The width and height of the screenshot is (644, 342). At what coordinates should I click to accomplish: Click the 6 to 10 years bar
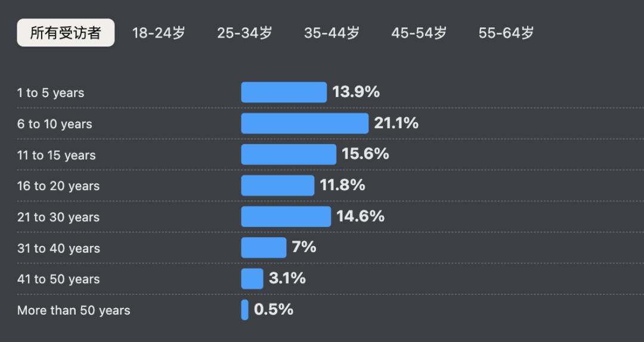(x=305, y=123)
